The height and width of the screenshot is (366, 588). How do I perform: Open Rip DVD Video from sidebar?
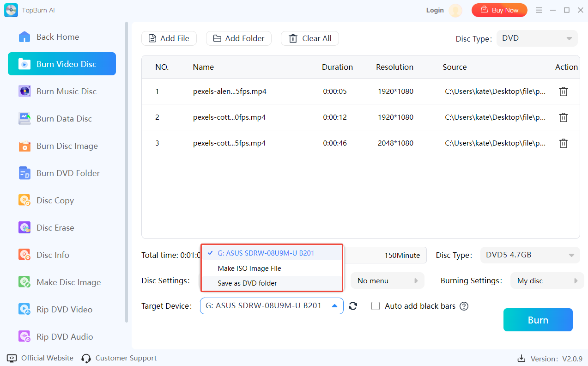point(64,310)
